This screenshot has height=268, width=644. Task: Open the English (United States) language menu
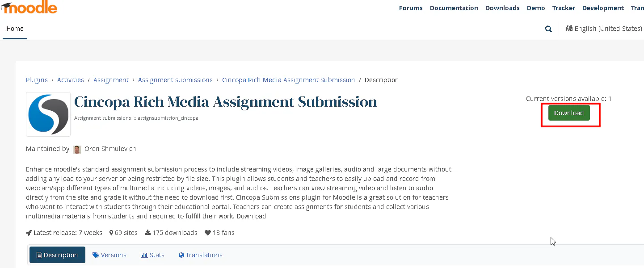[x=604, y=29]
